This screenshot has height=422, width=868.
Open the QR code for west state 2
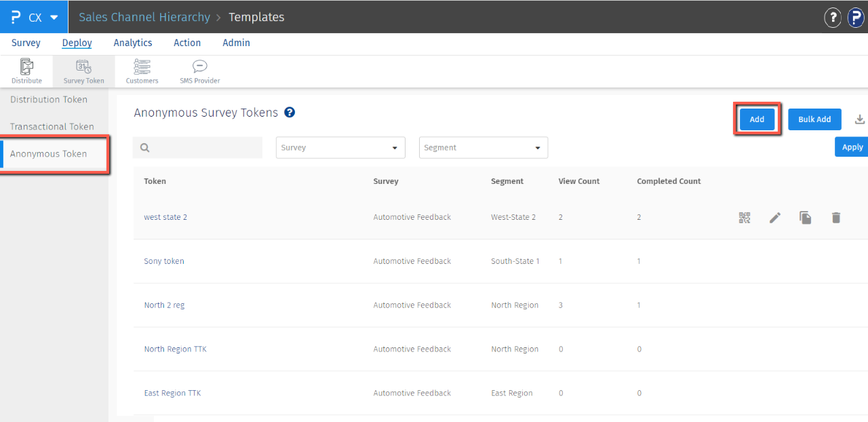pyautogui.click(x=745, y=218)
